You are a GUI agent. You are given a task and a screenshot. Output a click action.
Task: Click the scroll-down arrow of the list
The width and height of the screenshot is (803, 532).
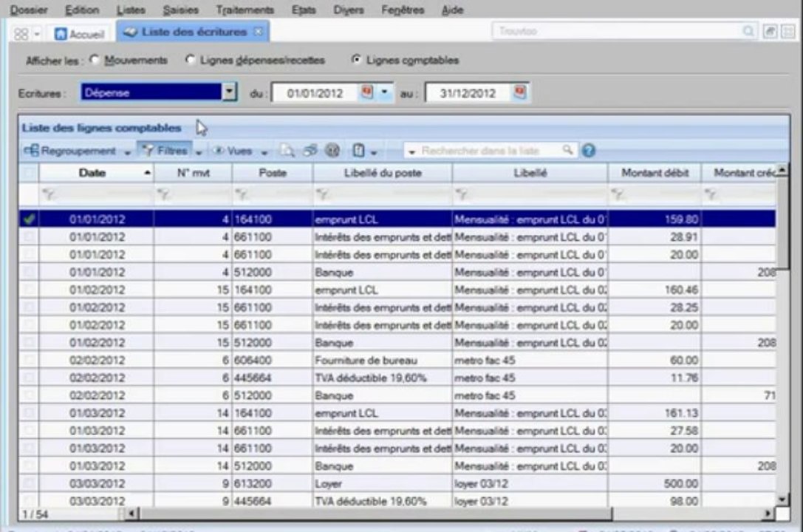point(782,499)
